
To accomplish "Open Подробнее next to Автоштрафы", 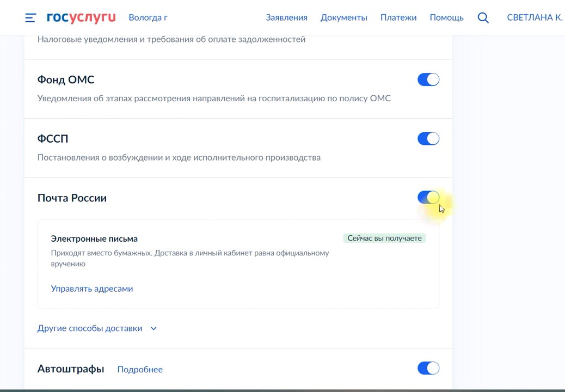I will [140, 369].
